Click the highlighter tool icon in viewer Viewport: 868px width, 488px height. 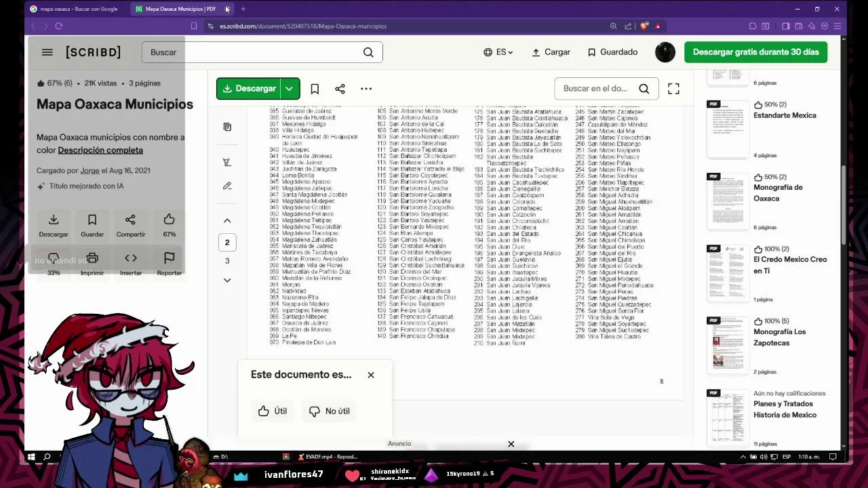[x=227, y=162]
